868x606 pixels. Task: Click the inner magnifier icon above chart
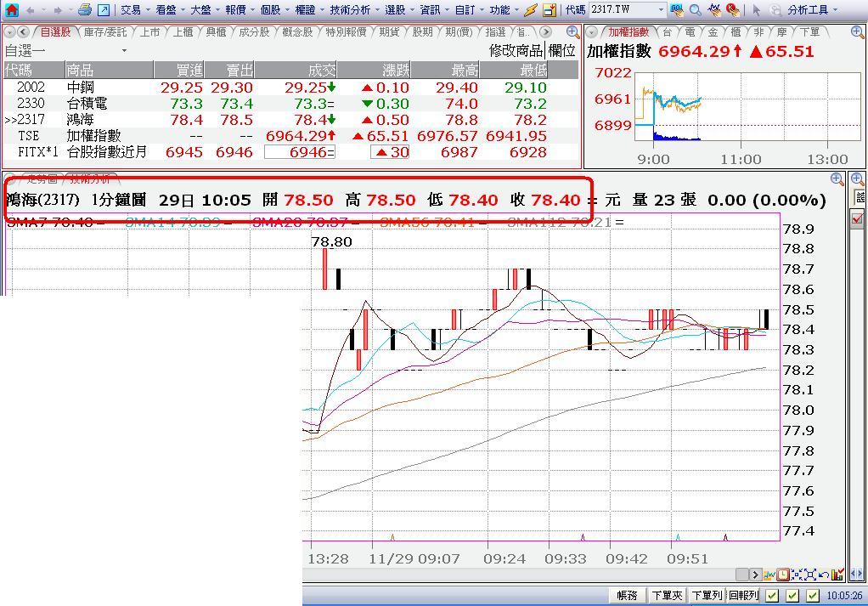coord(837,179)
